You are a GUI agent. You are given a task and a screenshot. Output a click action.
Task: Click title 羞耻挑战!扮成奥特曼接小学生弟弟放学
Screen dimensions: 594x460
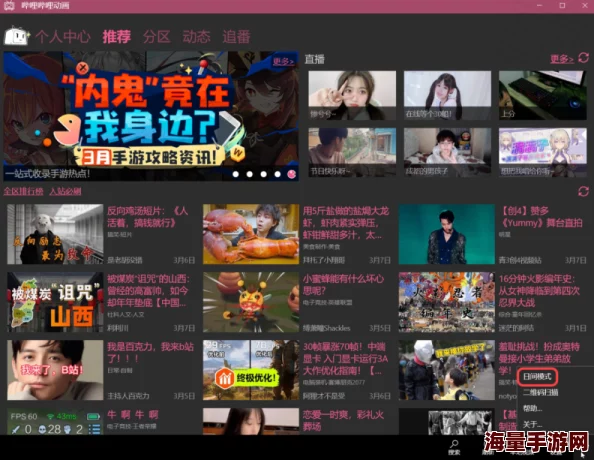pos(539,358)
